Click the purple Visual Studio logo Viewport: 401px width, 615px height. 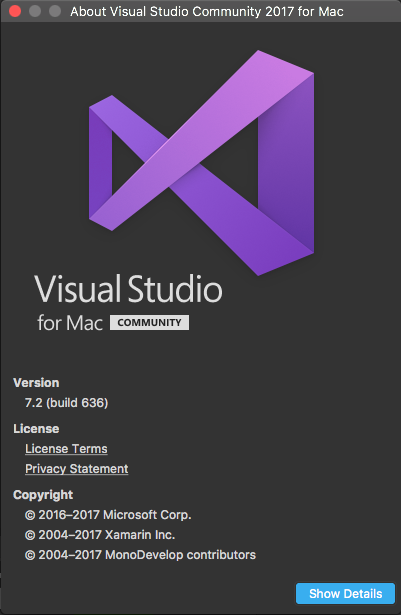[201, 163]
